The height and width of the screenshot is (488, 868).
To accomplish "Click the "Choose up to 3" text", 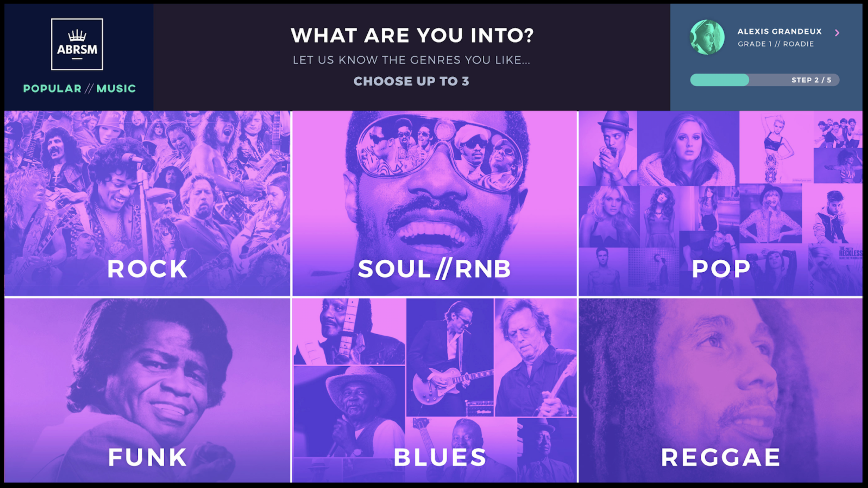I will (x=411, y=81).
